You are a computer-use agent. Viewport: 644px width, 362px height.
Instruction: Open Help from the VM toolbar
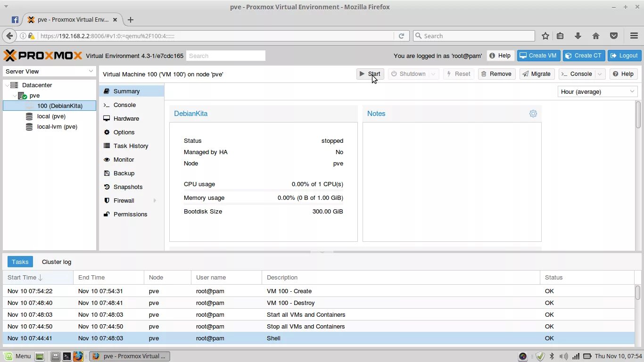point(623,74)
